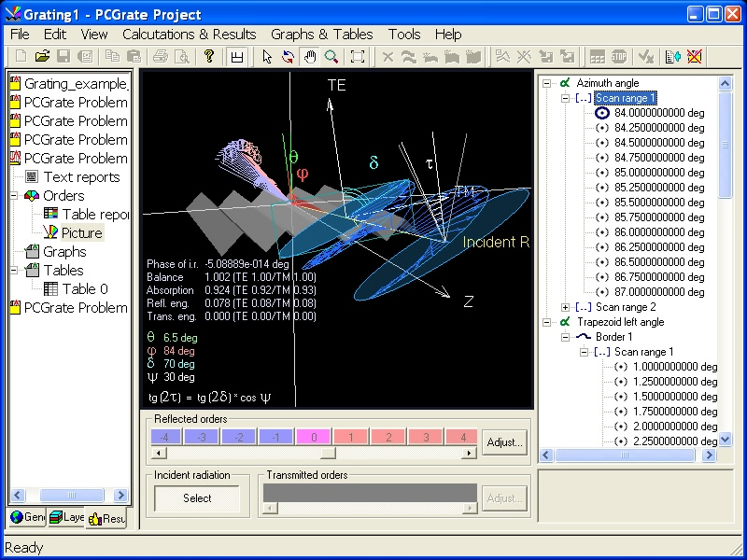Click the Paste clipboard icon
This screenshot has width=747, height=560.
point(134,57)
